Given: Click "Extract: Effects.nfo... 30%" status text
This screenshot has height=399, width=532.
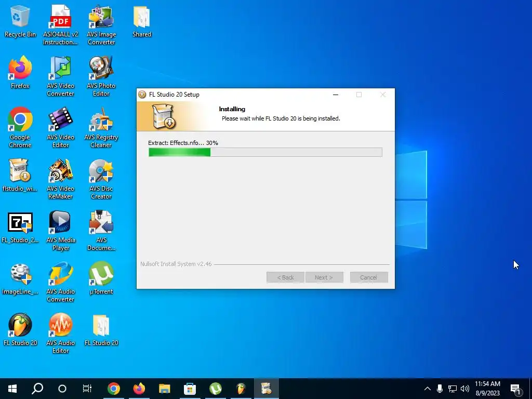Looking at the screenshot, I should pyautogui.click(x=183, y=143).
